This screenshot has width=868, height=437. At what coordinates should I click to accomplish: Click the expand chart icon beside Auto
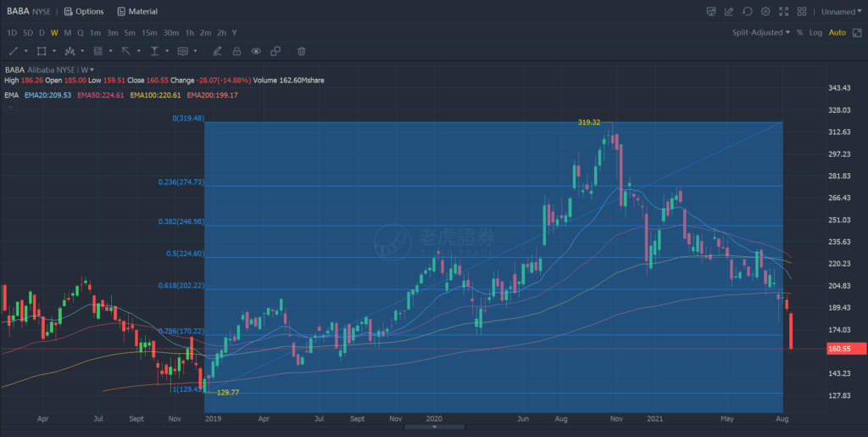click(857, 33)
